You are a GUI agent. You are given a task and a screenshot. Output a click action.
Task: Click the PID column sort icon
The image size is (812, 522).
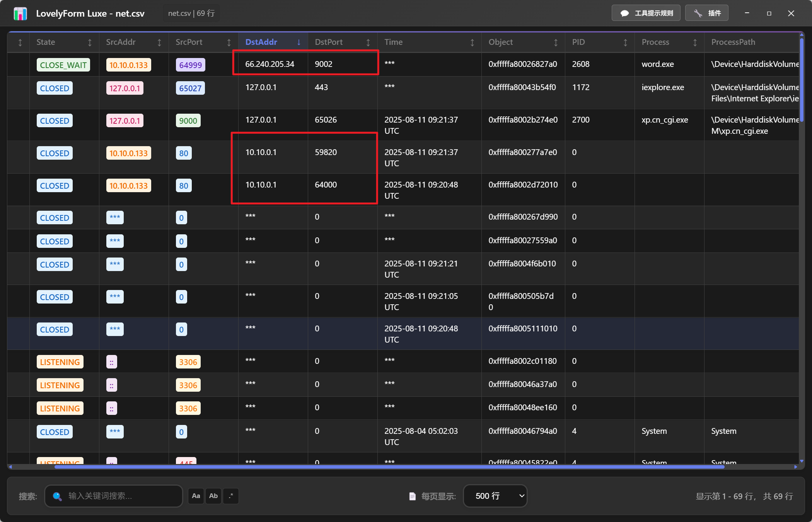click(x=625, y=43)
